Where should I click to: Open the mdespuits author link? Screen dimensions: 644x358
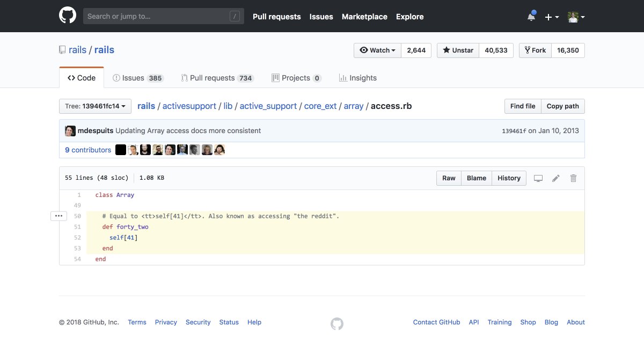pos(96,131)
